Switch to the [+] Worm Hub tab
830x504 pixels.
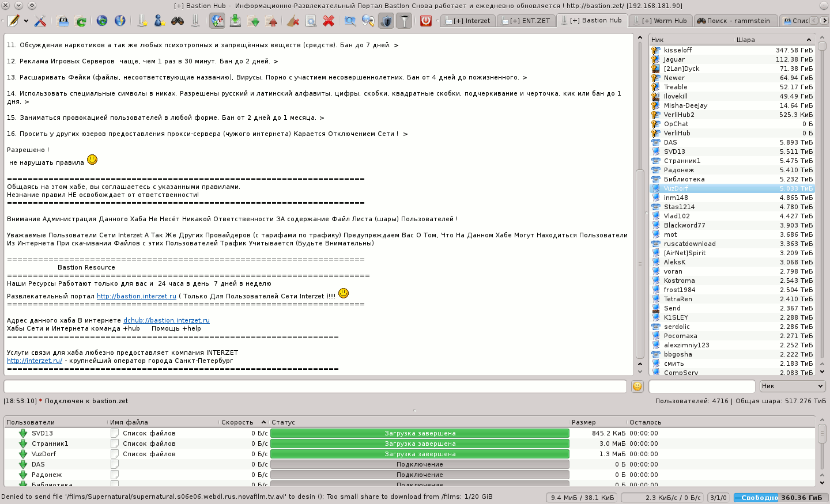660,21
